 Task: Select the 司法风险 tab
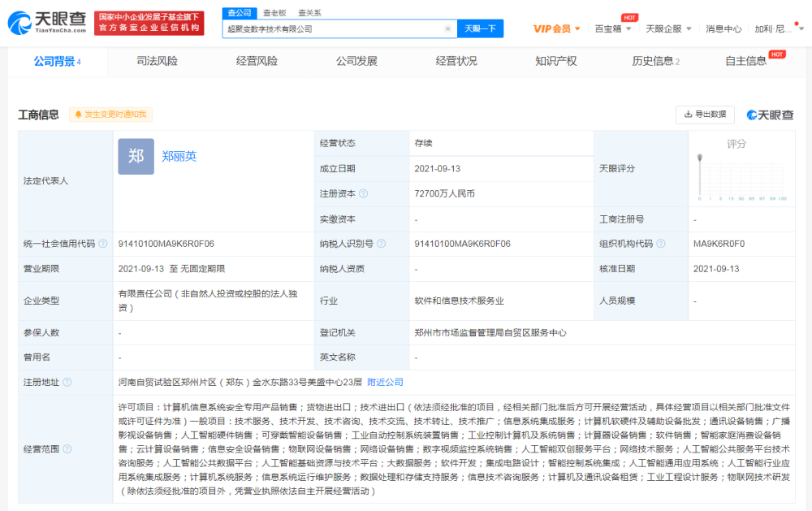(x=157, y=61)
